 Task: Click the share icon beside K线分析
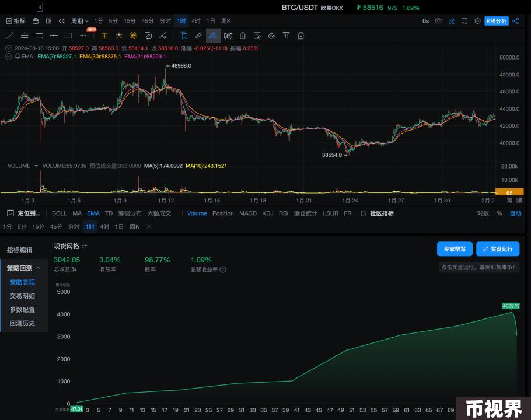[516, 21]
